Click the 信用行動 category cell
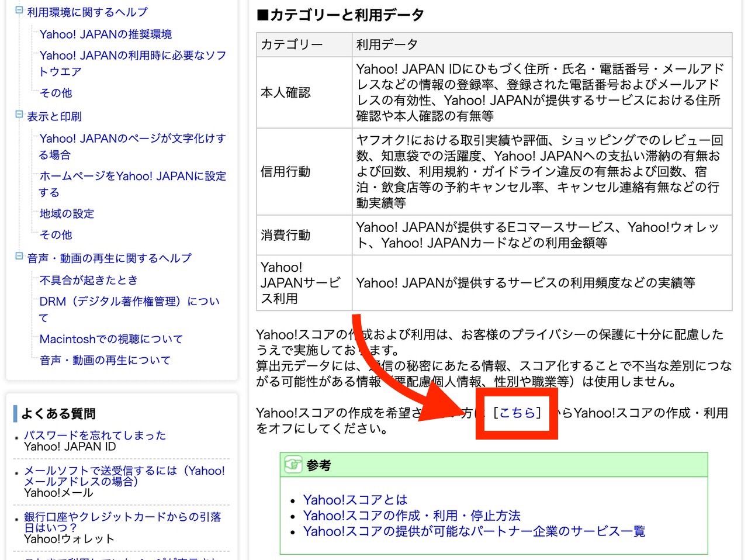 (304, 171)
